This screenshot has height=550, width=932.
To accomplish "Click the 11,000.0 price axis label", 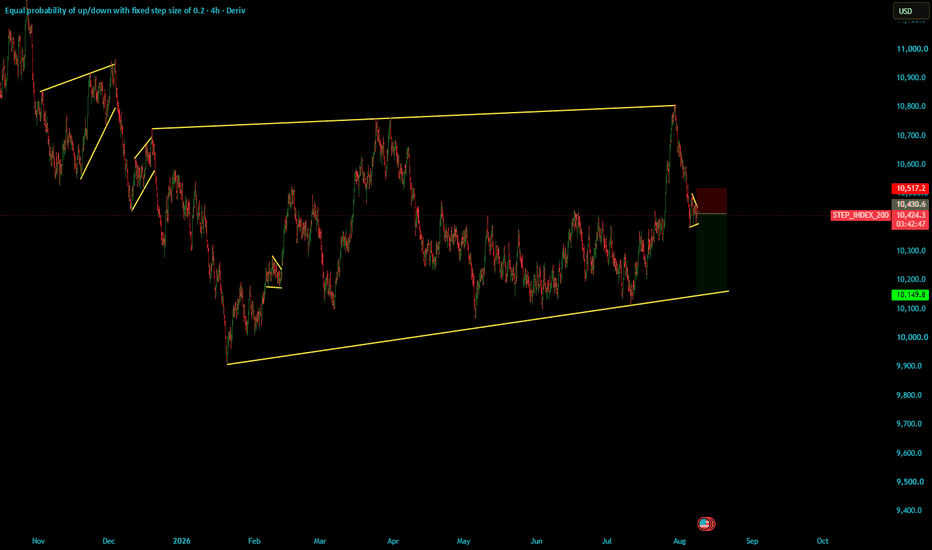I will 912,49.
